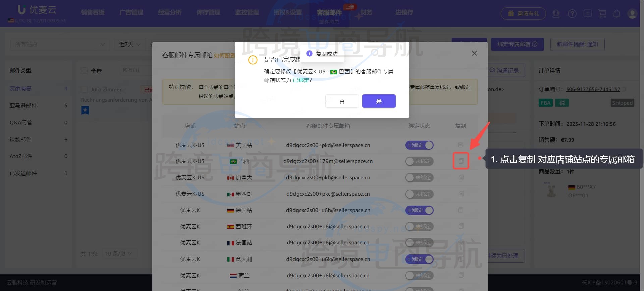Confirm binding with the 是 button
This screenshot has height=291, width=644.
point(379,101)
